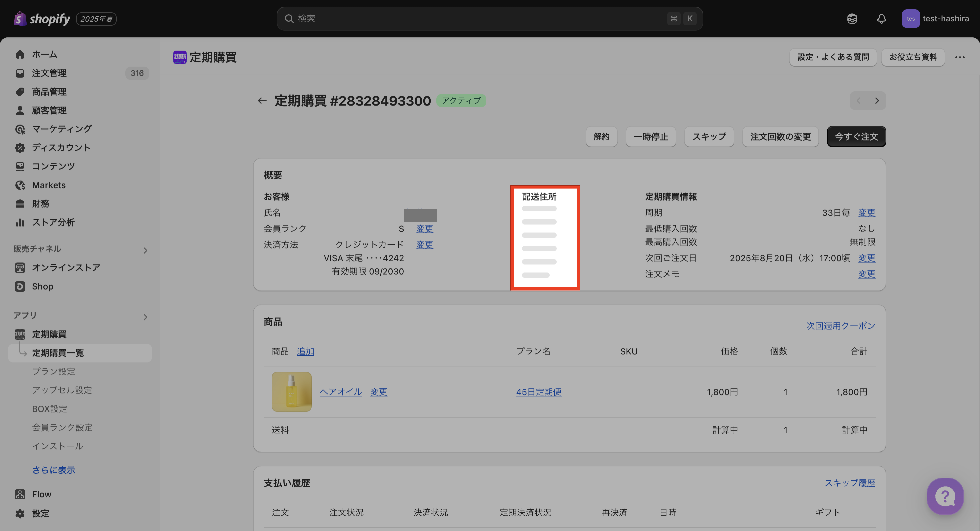
Task: Click the notification bell icon
Action: click(881, 19)
